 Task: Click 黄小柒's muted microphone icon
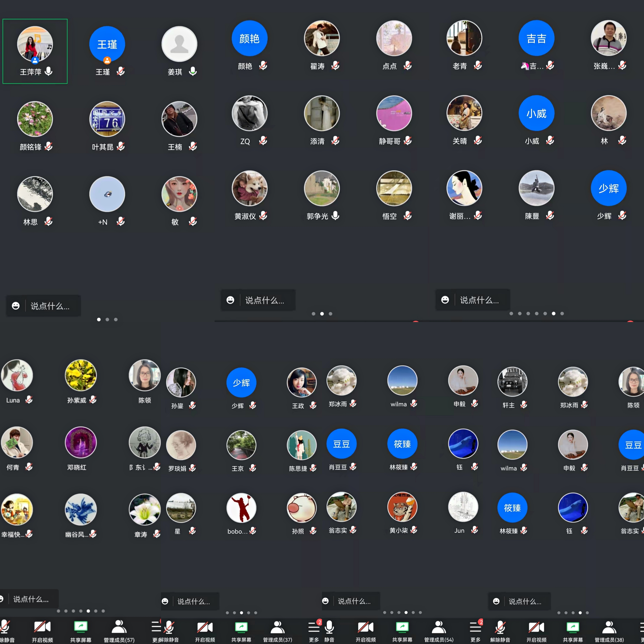(414, 530)
